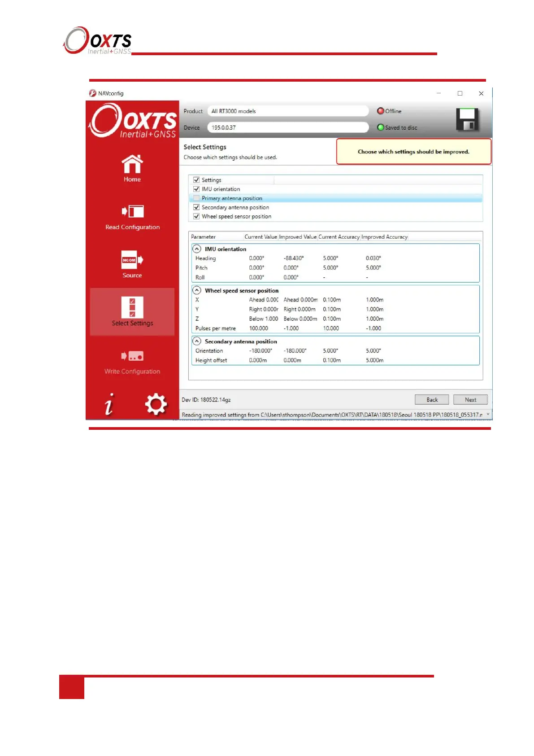Click Pulses per metre current accuracy '10.000'
Screen dimensions: 534x756
click(331, 328)
